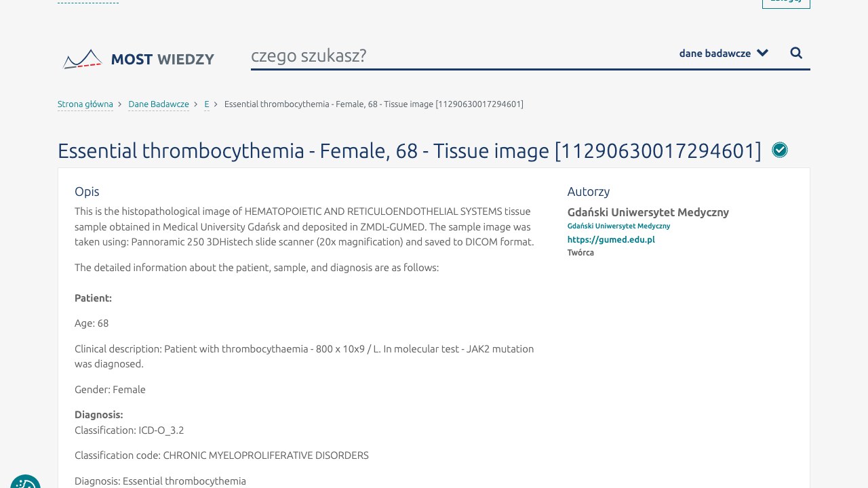Open author 'Gdański Uniwersytet Medyczny' bold name
The width and height of the screenshot is (868, 488).
pyautogui.click(x=648, y=212)
